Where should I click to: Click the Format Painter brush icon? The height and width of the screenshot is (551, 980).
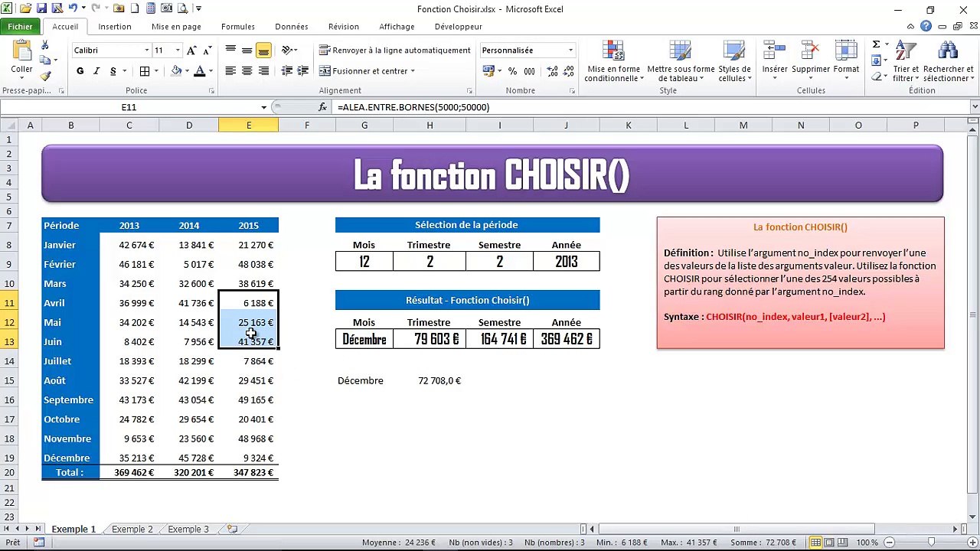[45, 76]
